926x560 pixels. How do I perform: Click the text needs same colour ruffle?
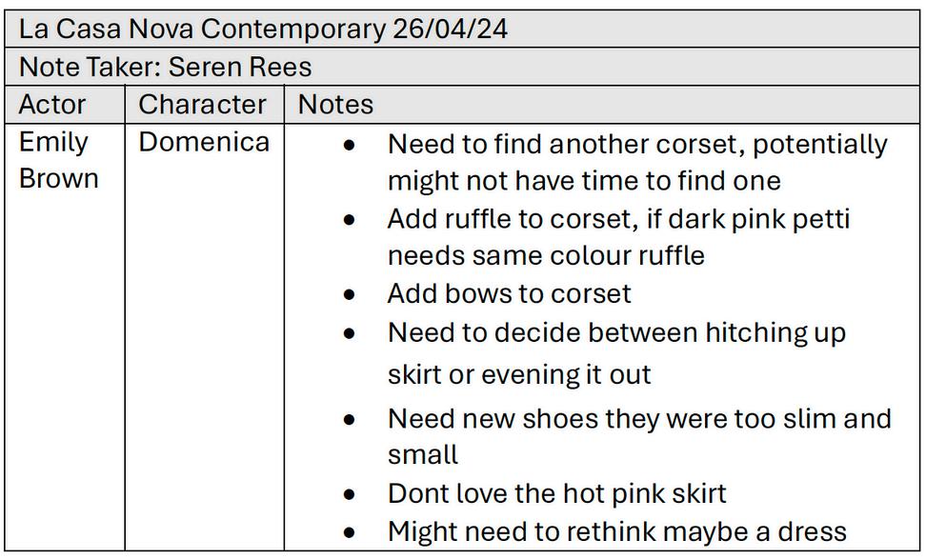(546, 256)
